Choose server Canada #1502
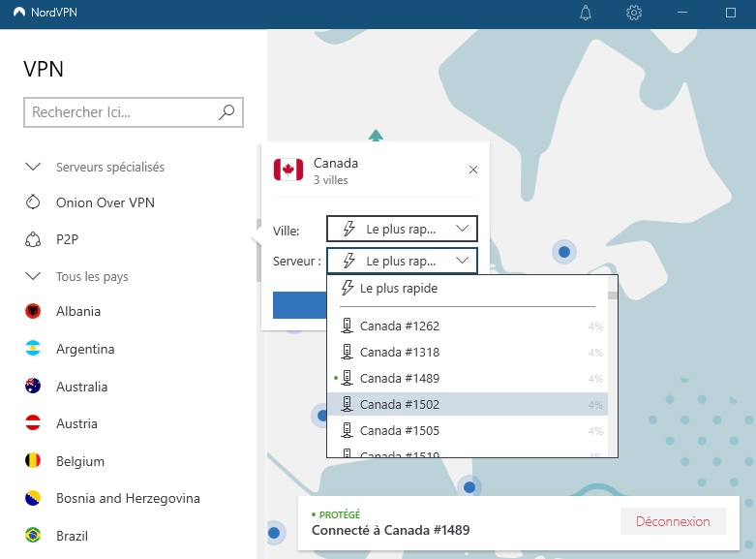 click(468, 404)
